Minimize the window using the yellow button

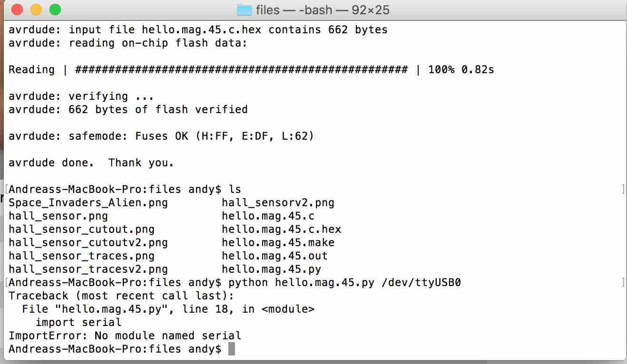36,10
